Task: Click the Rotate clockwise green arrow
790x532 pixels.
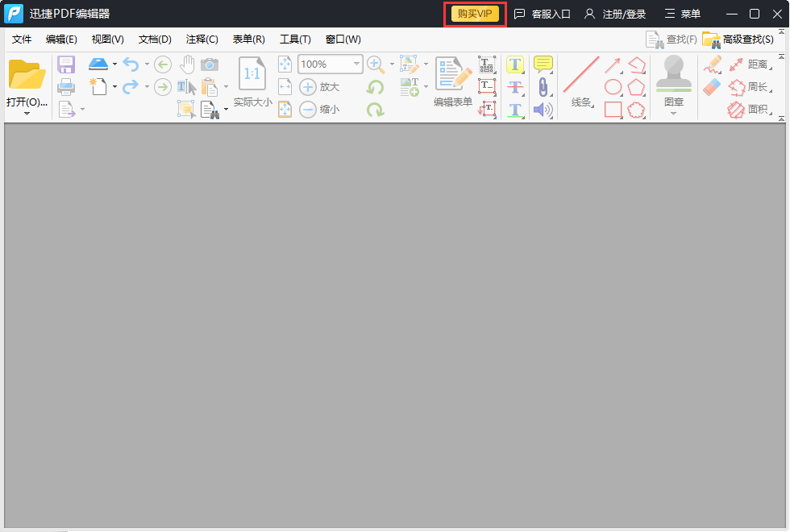Action: [375, 110]
